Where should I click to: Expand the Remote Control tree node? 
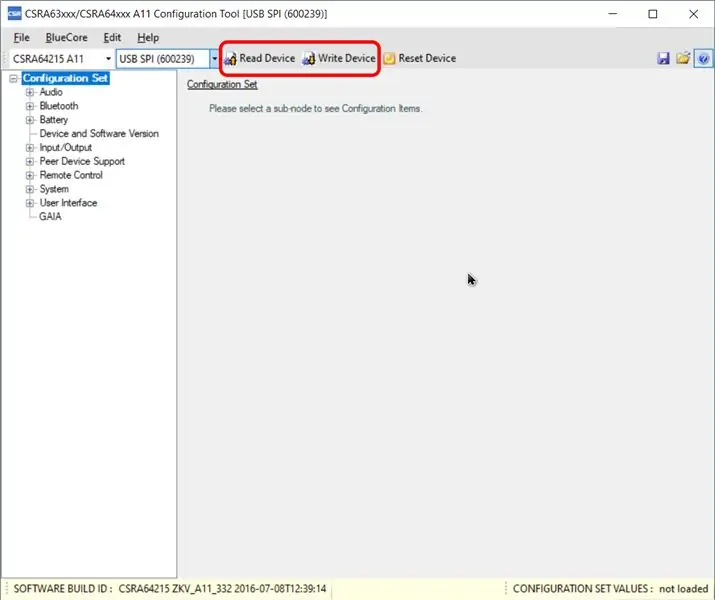(30, 176)
